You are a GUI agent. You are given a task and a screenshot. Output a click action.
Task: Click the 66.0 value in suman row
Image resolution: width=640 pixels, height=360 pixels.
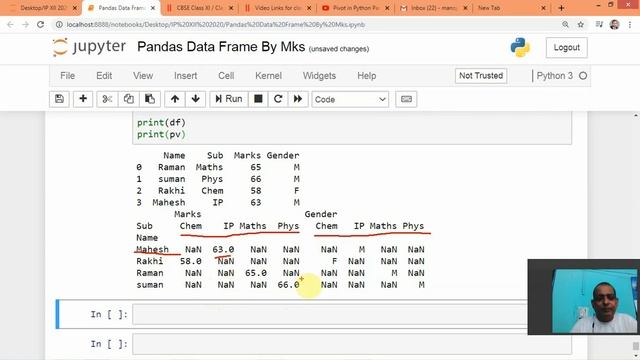point(288,285)
